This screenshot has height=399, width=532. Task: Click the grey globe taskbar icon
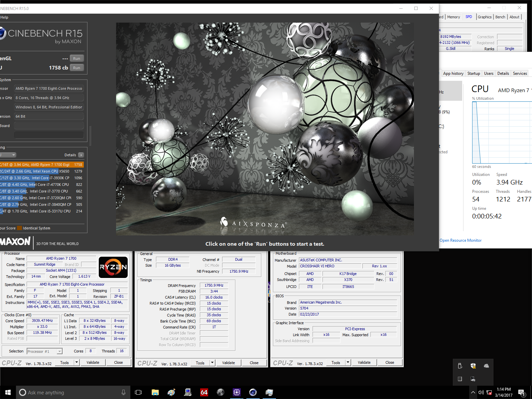(x=220, y=392)
